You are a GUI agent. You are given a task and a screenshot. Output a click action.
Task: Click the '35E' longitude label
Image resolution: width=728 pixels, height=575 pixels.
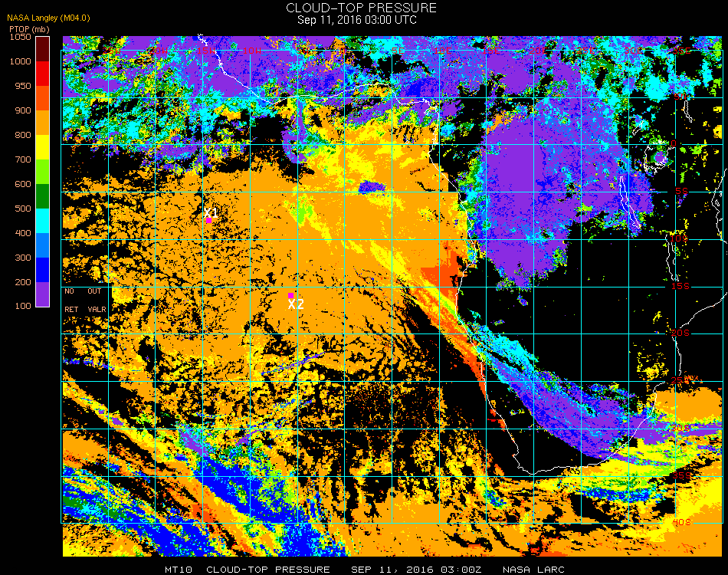click(x=681, y=50)
